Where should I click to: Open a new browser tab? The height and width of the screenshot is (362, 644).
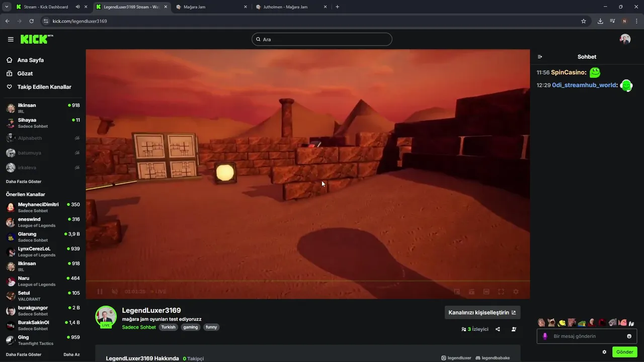tap(337, 7)
